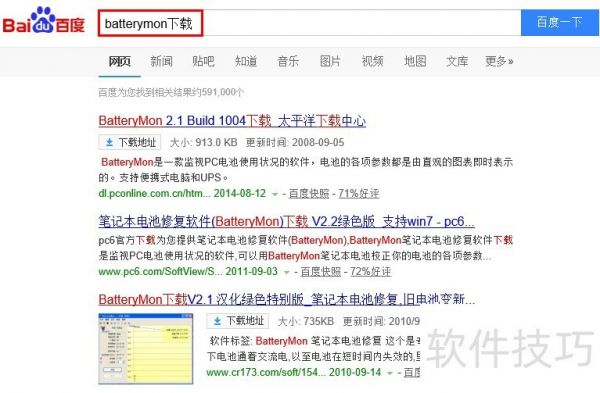This screenshot has width=600, height=393.
Task: Click the search box containing batterymon下载
Action: pyautogui.click(x=309, y=23)
